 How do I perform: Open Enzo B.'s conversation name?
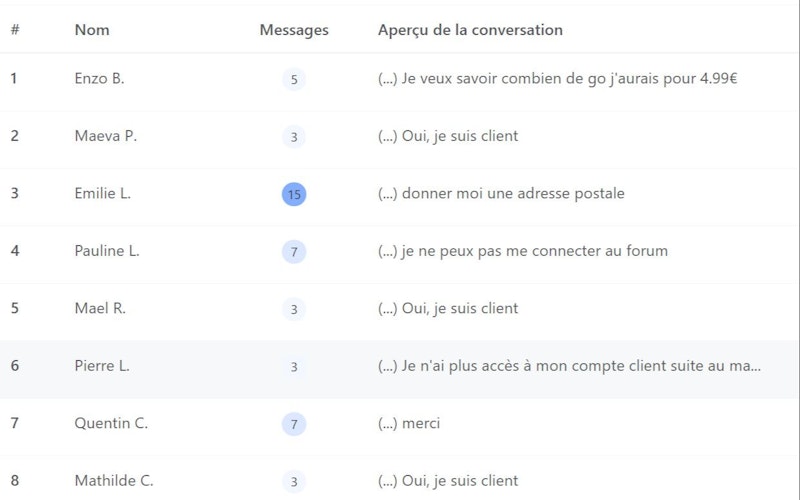[x=99, y=78]
